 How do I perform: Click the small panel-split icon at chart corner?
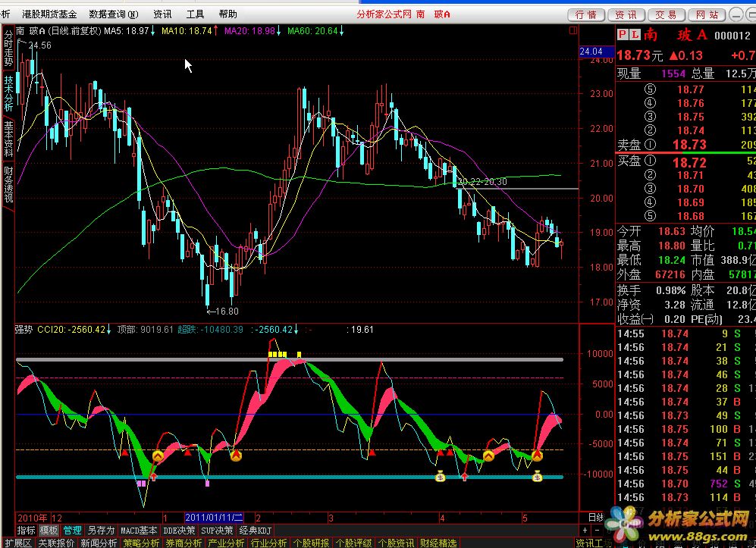coord(573,30)
